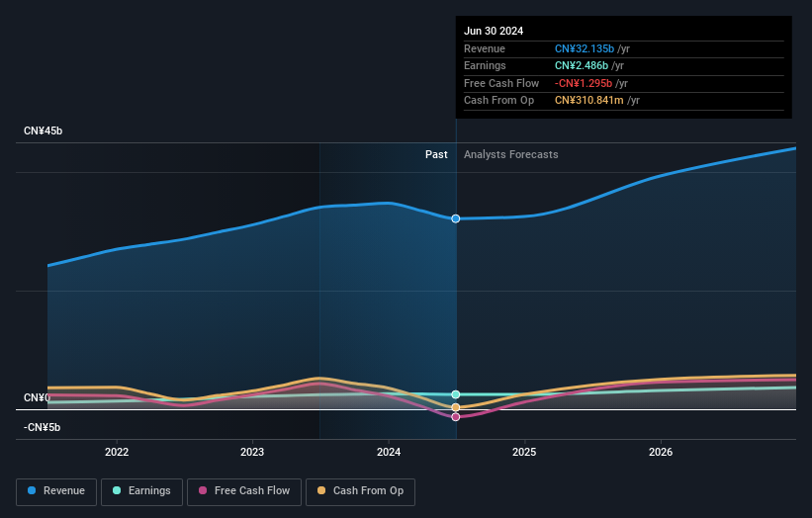This screenshot has height=518, width=812.
Task: Toggle the Cash From Op legend button
Action: pyautogui.click(x=360, y=491)
